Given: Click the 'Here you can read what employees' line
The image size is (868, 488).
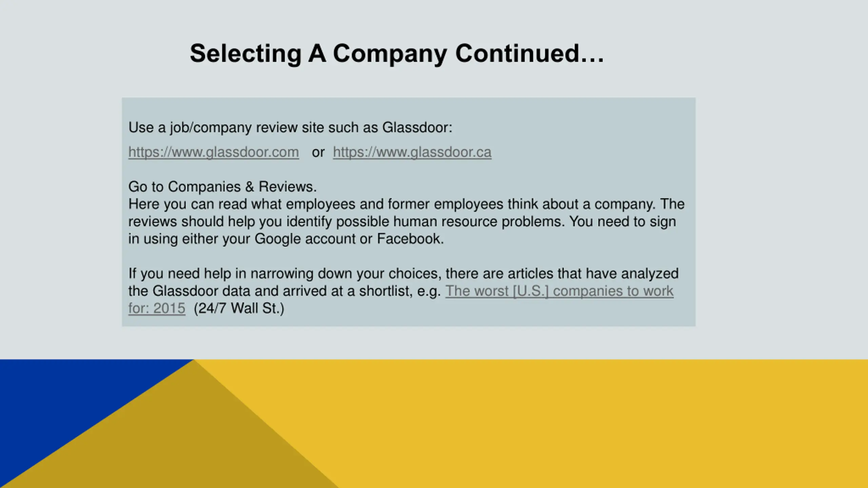Looking at the screenshot, I should point(406,204).
